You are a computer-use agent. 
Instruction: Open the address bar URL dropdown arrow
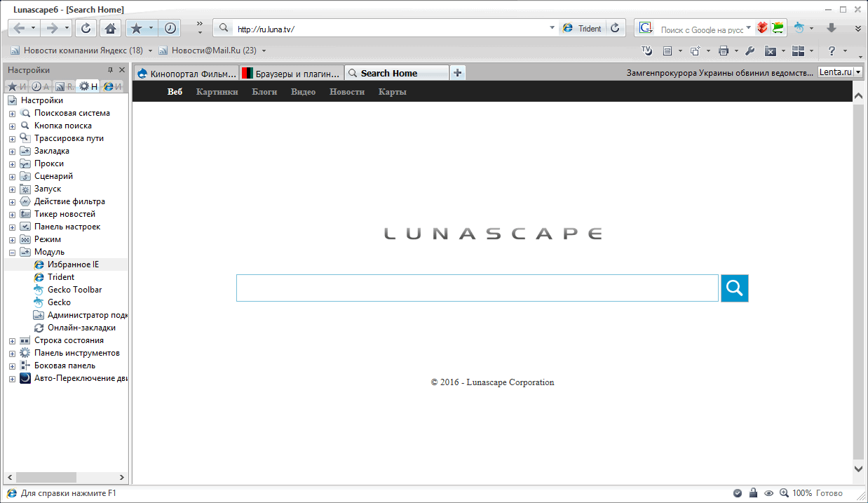[552, 28]
